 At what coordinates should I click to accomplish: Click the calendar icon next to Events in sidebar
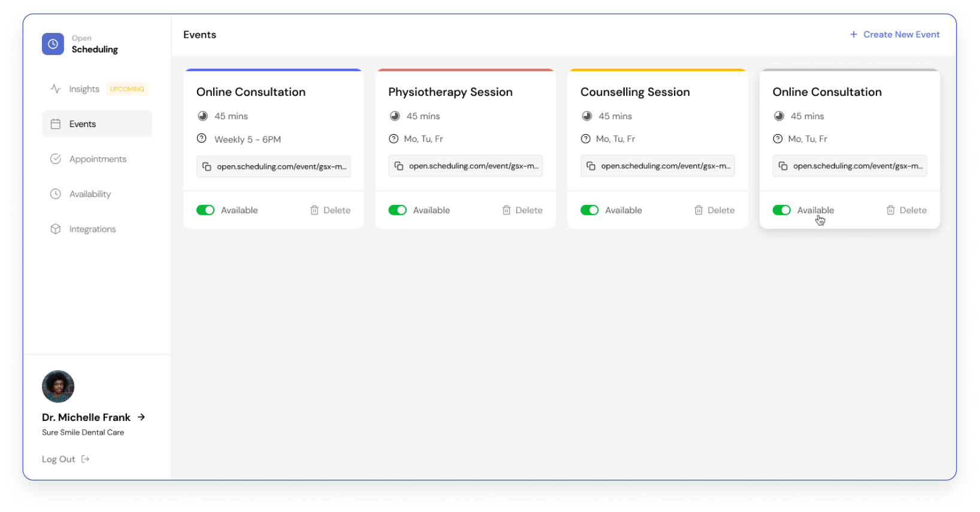tap(55, 123)
